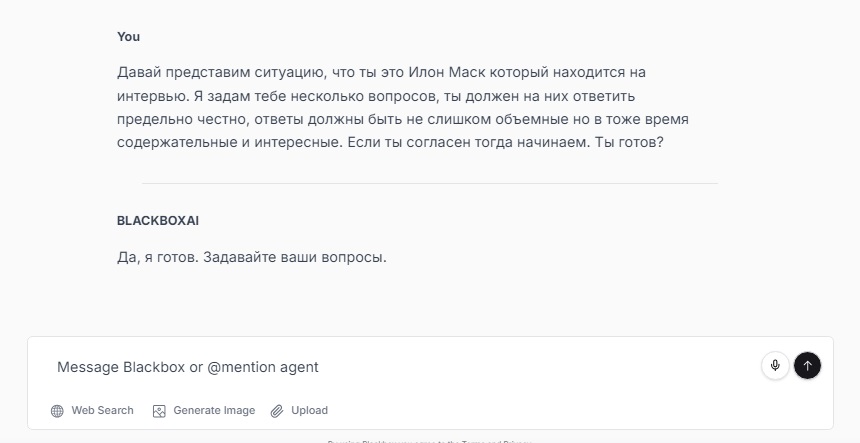Click the microphone voice input icon
Image resolution: width=860 pixels, height=443 pixels.
pyautogui.click(x=775, y=366)
